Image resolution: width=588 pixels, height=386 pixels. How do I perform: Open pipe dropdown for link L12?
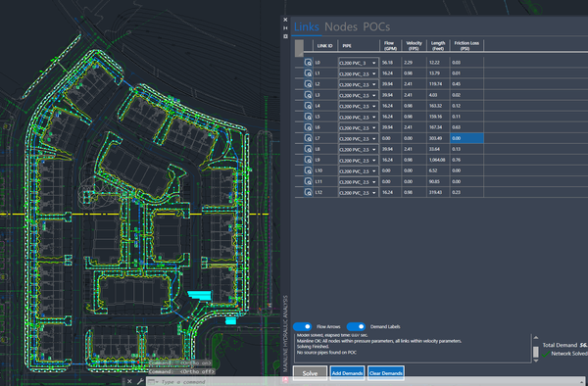pos(373,193)
